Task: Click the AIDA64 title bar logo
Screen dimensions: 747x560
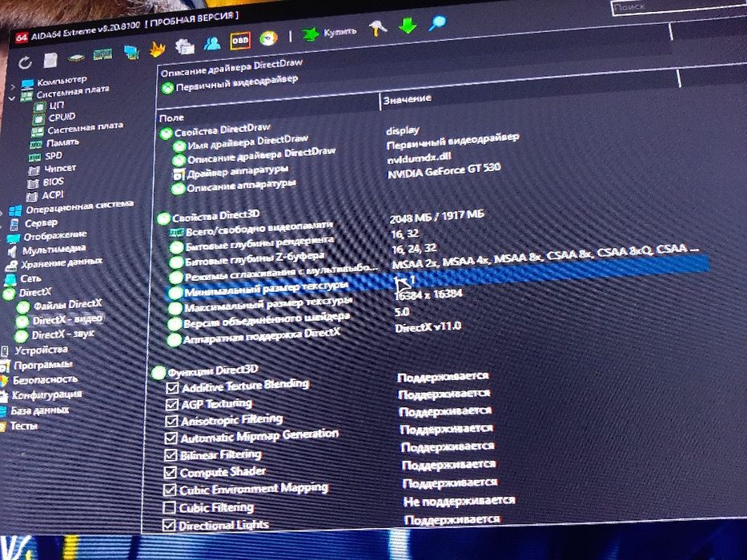Action: pos(22,38)
